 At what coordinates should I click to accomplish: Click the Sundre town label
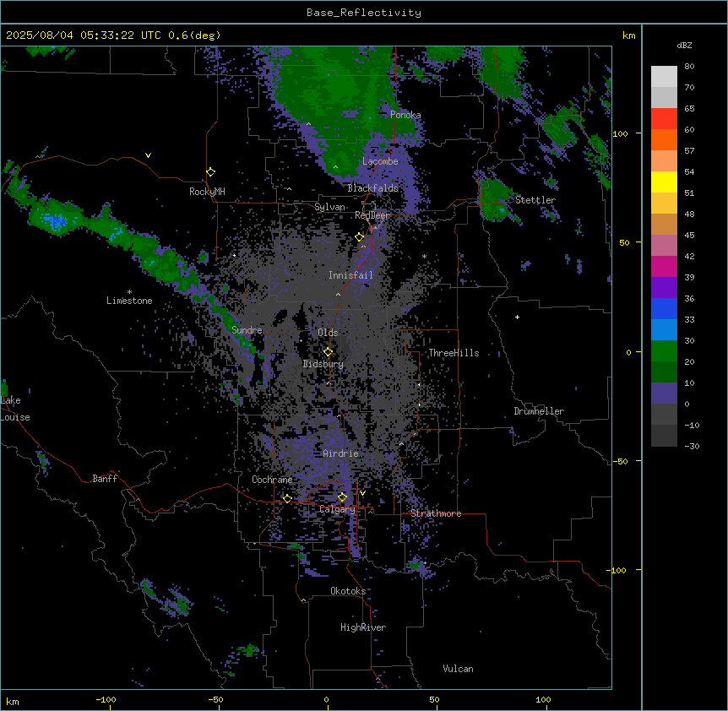(247, 330)
